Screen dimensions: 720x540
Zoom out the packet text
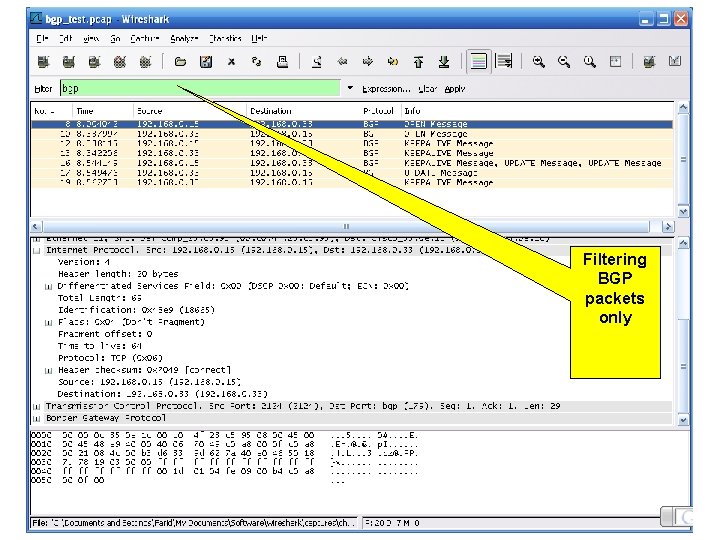[564, 62]
